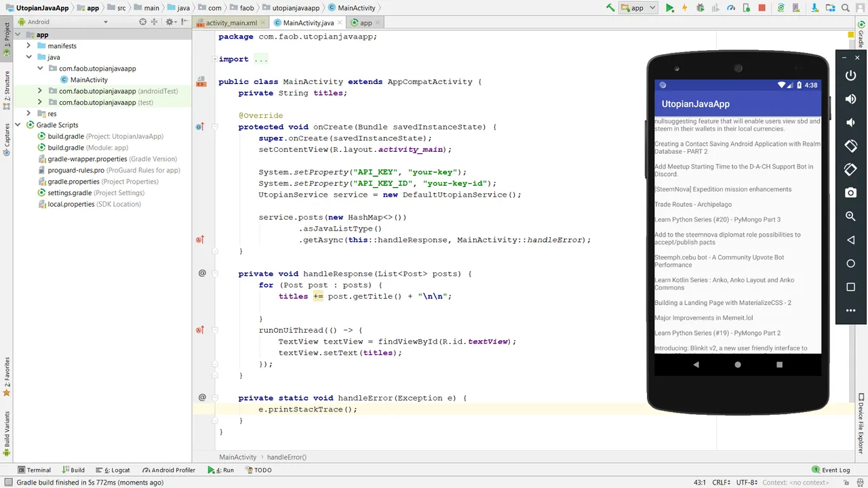Tap 'Trade Routes - Archipelago' in the phone list
The width and height of the screenshot is (868, 488).
pos(693,204)
